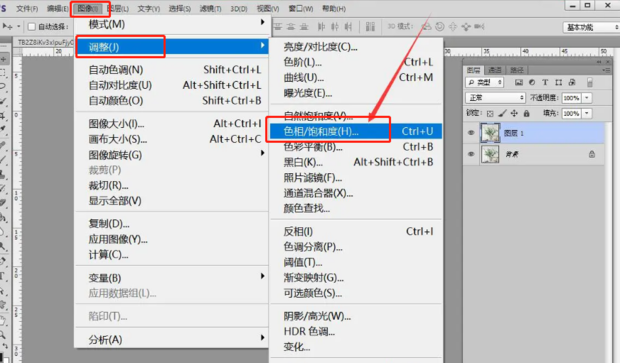The image size is (620, 363).
Task: Click 自动色调(N) menu item
Action: (172, 70)
